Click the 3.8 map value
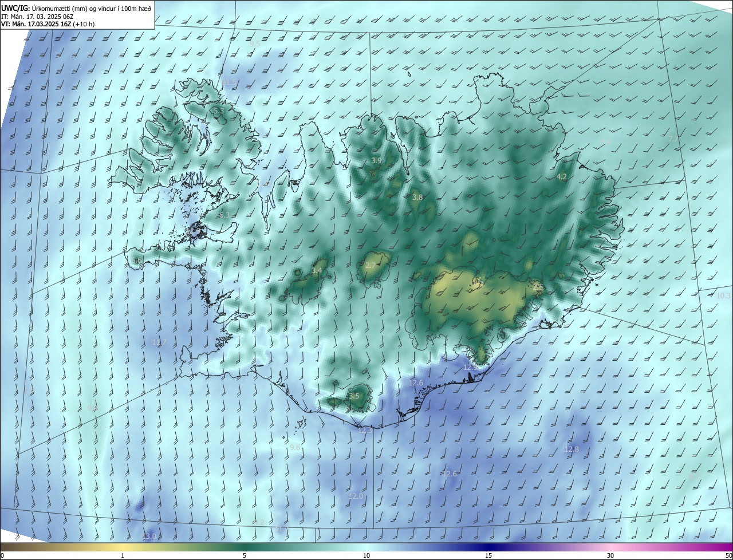The width and height of the screenshot is (733, 560). pos(417,197)
